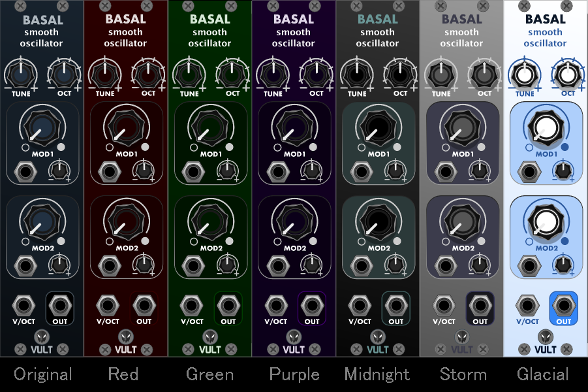The image size is (588, 392).
Task: Click the OCT knob on Red module
Action: coord(148,74)
